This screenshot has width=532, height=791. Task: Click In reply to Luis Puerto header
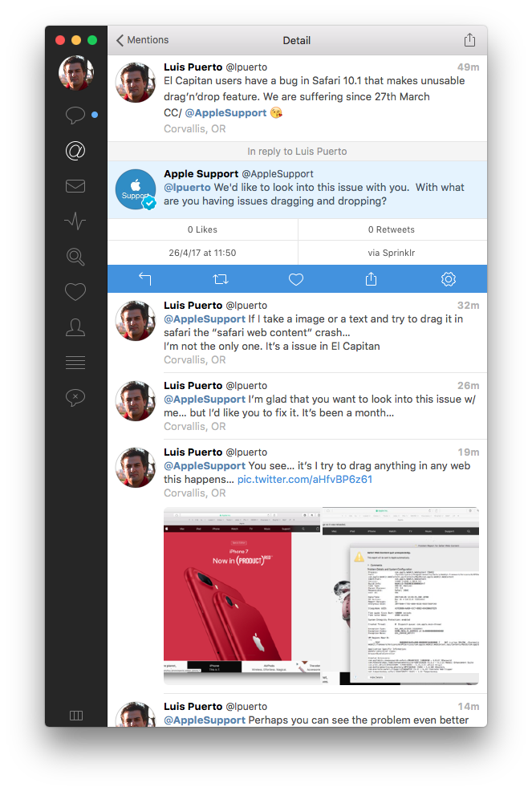pos(297,152)
